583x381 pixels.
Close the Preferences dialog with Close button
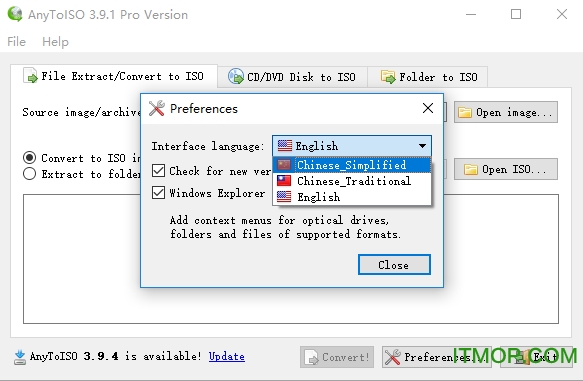tap(394, 265)
